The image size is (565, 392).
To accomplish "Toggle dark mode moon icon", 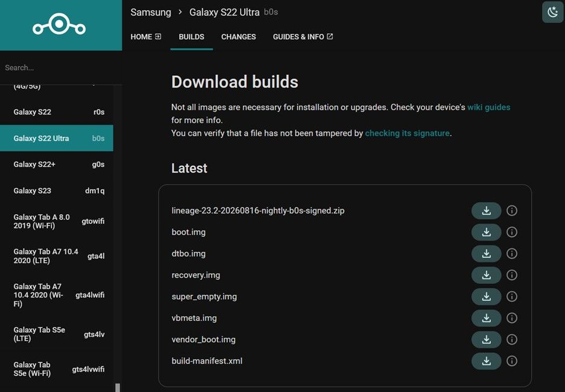I will click(x=553, y=12).
